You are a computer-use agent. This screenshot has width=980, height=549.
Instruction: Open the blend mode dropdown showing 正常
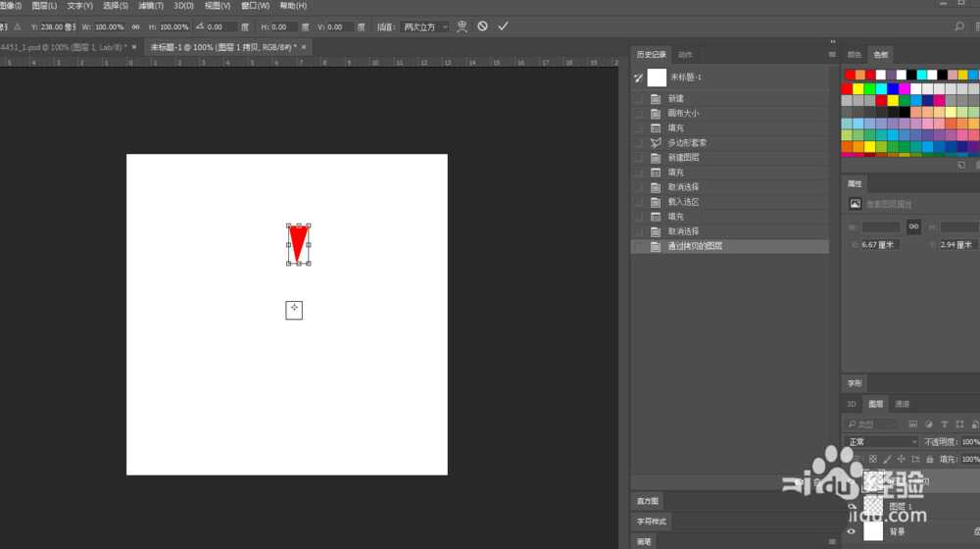tap(882, 442)
